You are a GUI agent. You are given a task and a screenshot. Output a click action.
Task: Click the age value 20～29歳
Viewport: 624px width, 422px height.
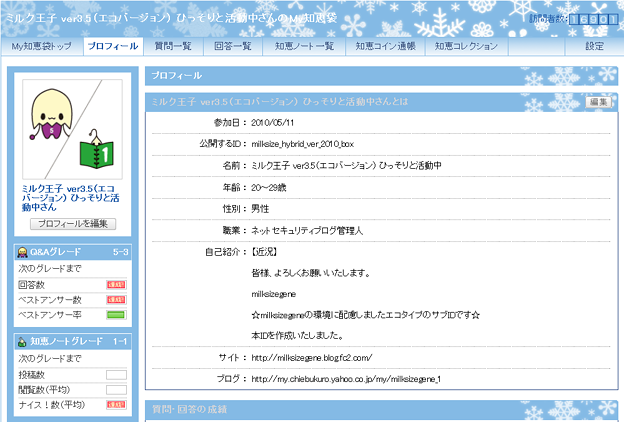pyautogui.click(x=269, y=188)
